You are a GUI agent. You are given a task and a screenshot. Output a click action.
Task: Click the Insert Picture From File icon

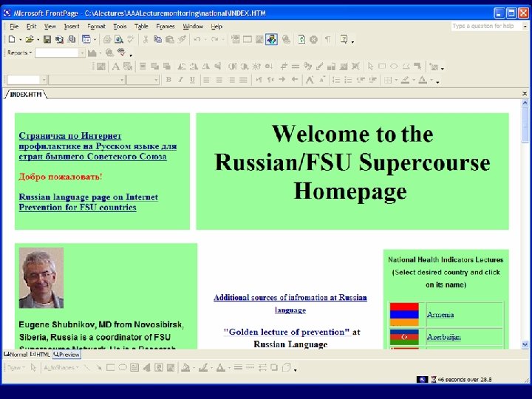[x=259, y=39]
